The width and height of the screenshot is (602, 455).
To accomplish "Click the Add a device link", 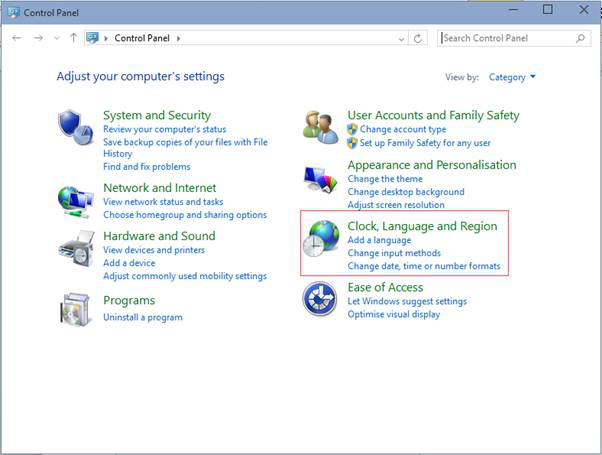I will point(129,263).
